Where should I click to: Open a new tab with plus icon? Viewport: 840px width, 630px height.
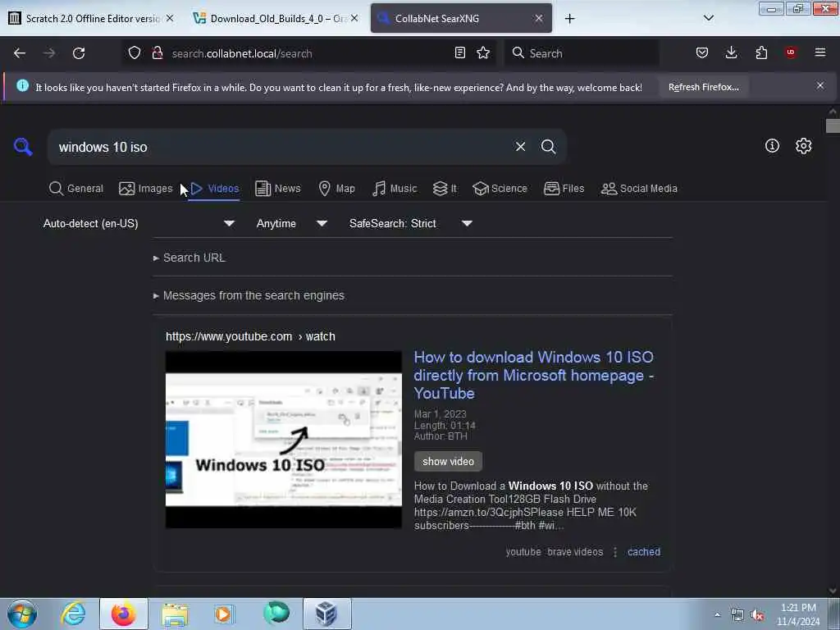click(569, 19)
